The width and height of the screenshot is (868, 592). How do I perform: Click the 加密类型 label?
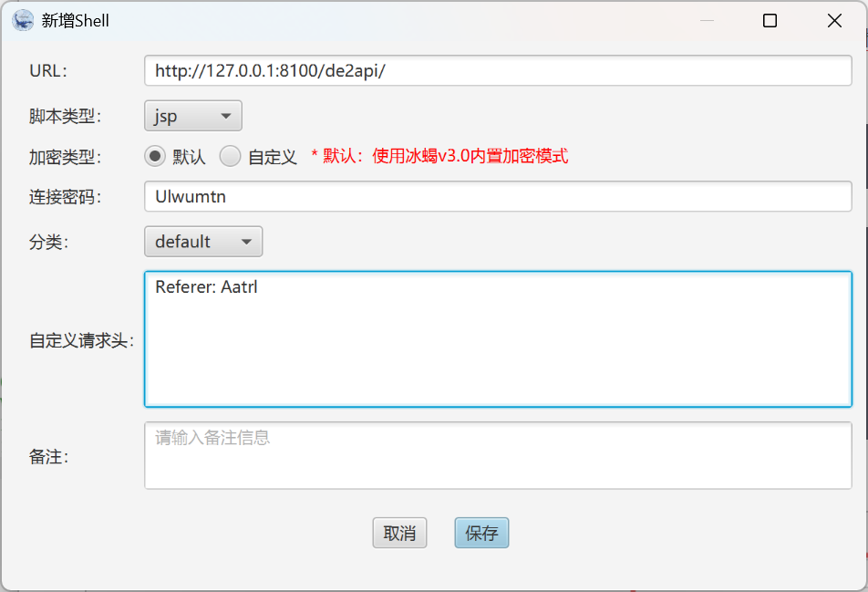click(x=65, y=156)
